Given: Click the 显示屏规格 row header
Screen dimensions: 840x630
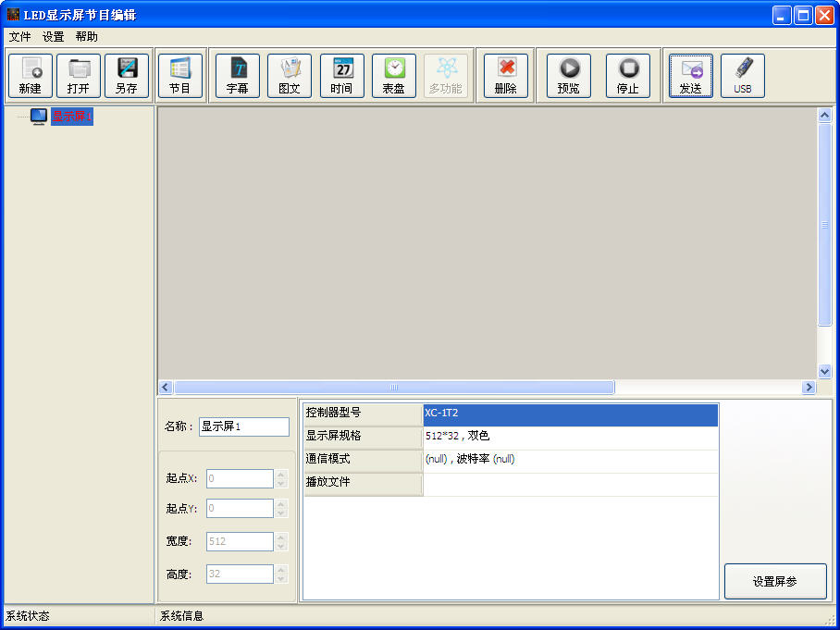Looking at the screenshot, I should tap(364, 438).
